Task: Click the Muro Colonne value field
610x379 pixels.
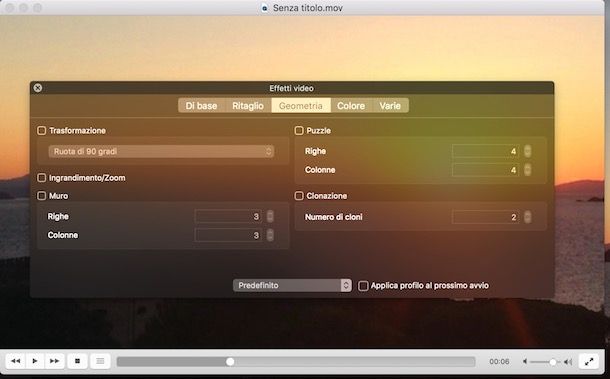Action: [x=228, y=235]
